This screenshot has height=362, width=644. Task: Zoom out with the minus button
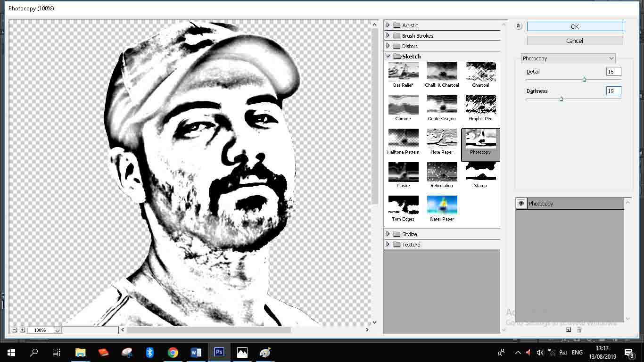15,330
